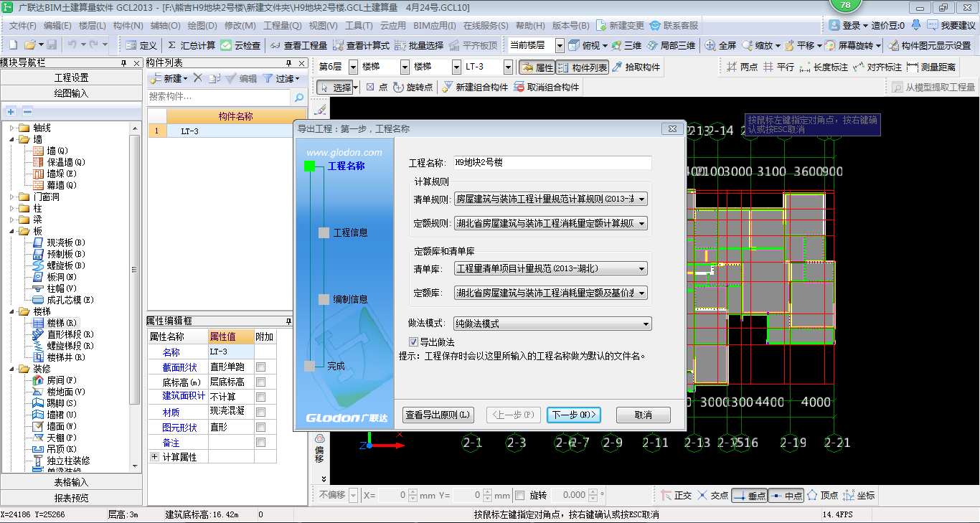Open the 帮助(H) menu
The width and height of the screenshot is (980, 523).
click(x=530, y=25)
